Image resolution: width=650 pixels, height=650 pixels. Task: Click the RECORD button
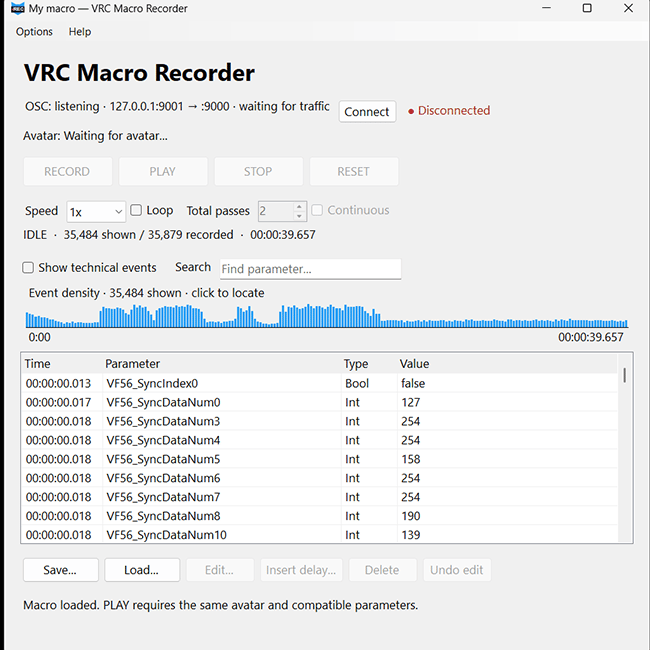point(68,171)
